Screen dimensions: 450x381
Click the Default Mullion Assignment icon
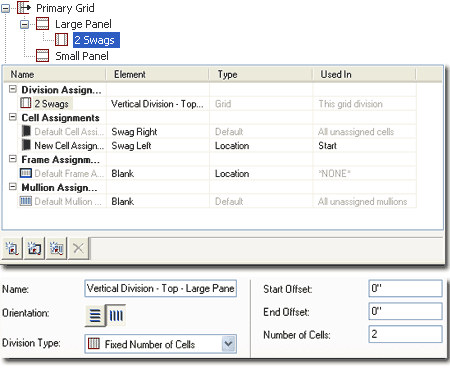[x=26, y=201]
